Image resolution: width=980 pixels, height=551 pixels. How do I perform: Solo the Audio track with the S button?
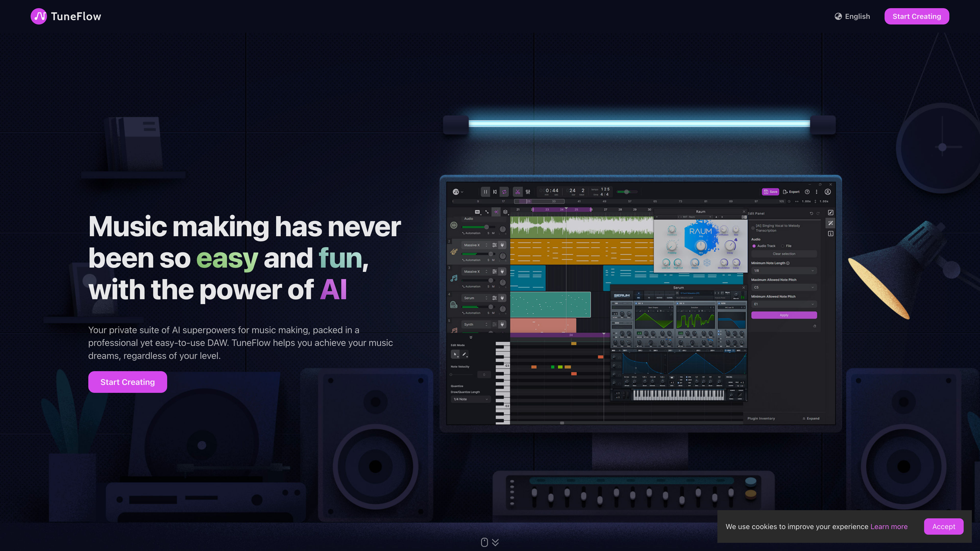488,233
